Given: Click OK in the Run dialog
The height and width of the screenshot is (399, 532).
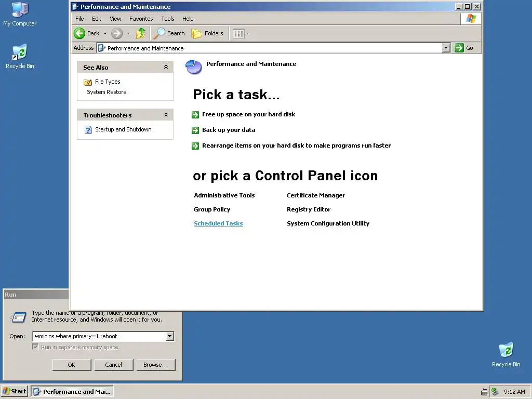Looking at the screenshot, I should (x=72, y=365).
